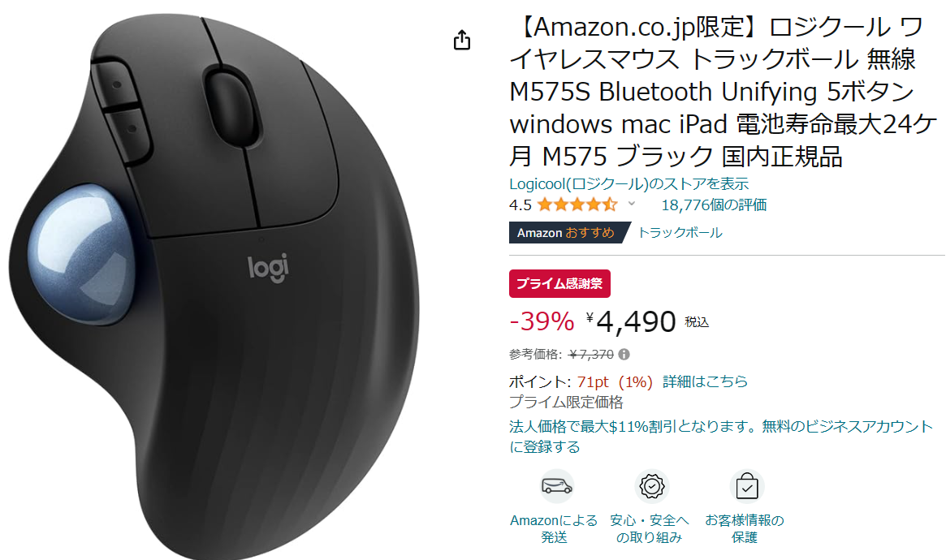Click the Amazonによる発送 text link
This screenshot has width=946, height=560.
point(554,528)
